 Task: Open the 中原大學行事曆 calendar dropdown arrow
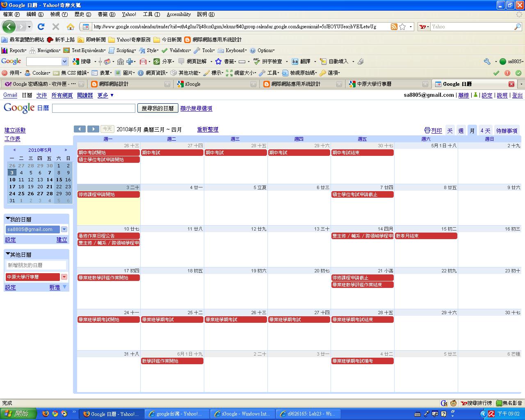click(64, 277)
